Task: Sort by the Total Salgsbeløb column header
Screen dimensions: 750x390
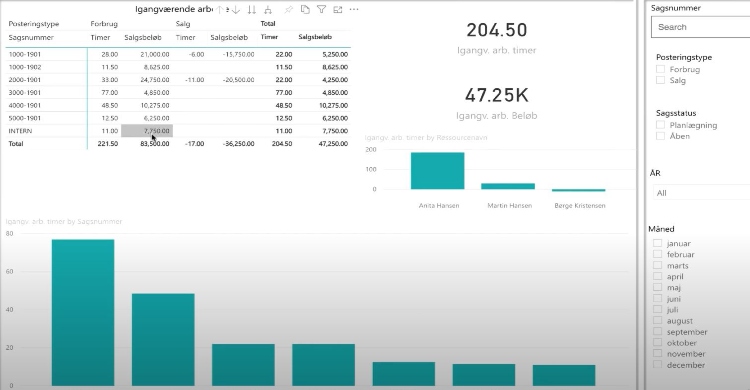Action: [x=315, y=37]
